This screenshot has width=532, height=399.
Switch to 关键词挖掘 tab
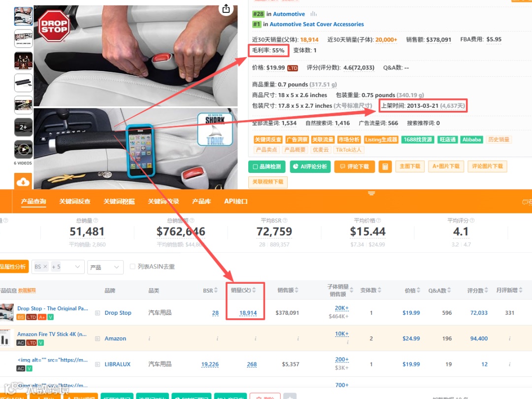(x=119, y=201)
